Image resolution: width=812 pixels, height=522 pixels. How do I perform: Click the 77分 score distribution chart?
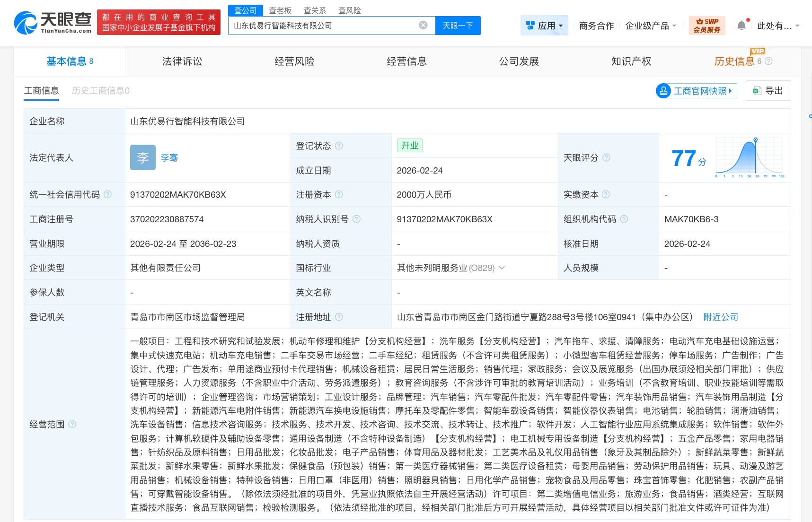(750, 157)
